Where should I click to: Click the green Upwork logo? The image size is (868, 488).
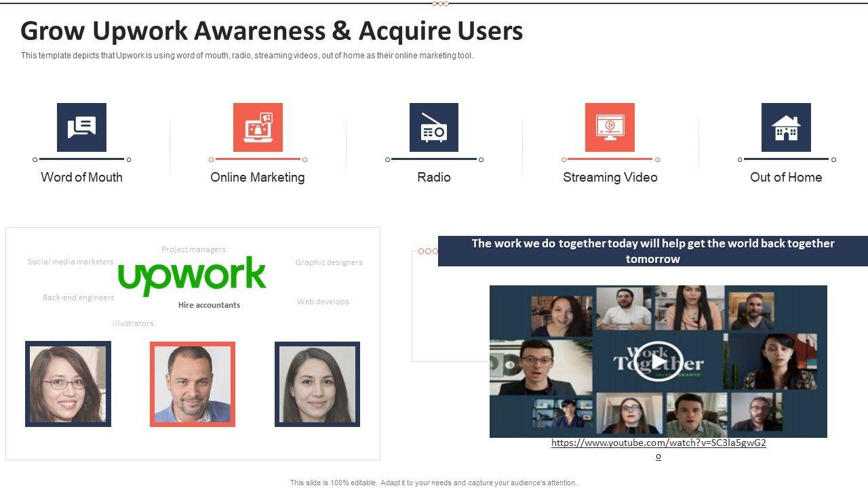[192, 275]
